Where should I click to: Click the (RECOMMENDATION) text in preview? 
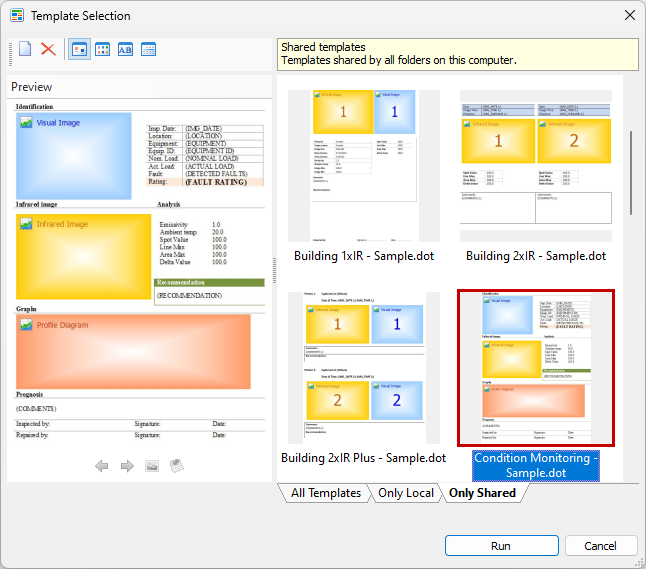point(190,295)
